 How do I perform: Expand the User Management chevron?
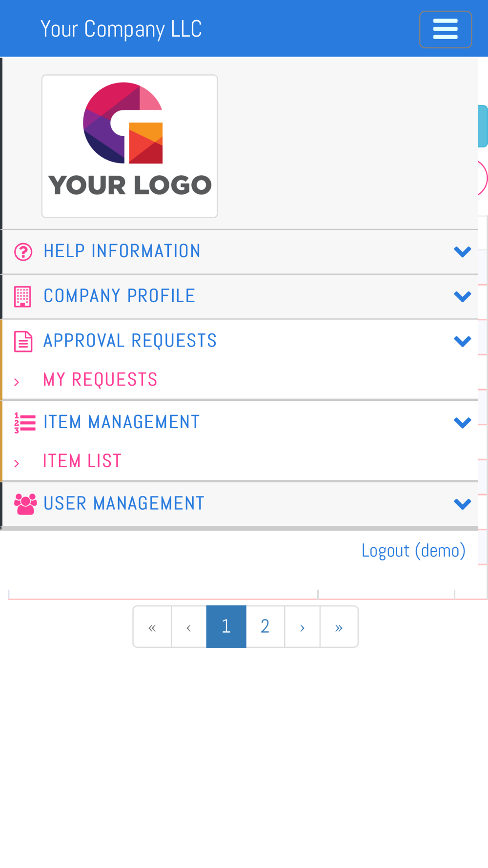click(462, 504)
